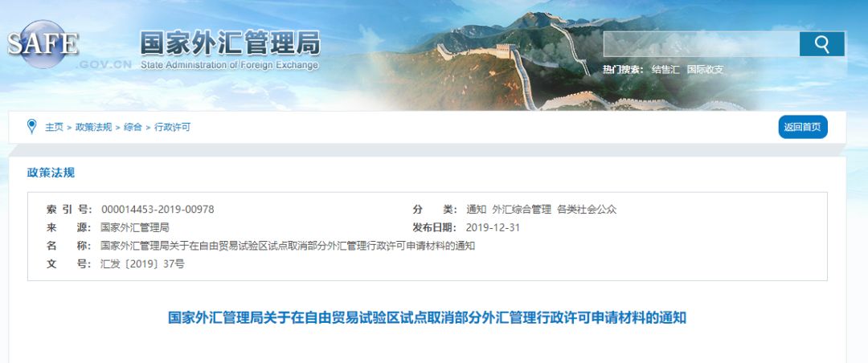
Task: Click the 外汇综合管理 category tag
Action: coord(522,210)
